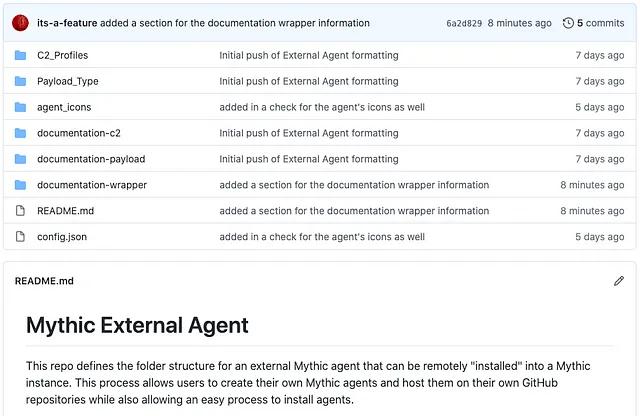
Task: Open the documentation-c2 folder
Action: 79,133
